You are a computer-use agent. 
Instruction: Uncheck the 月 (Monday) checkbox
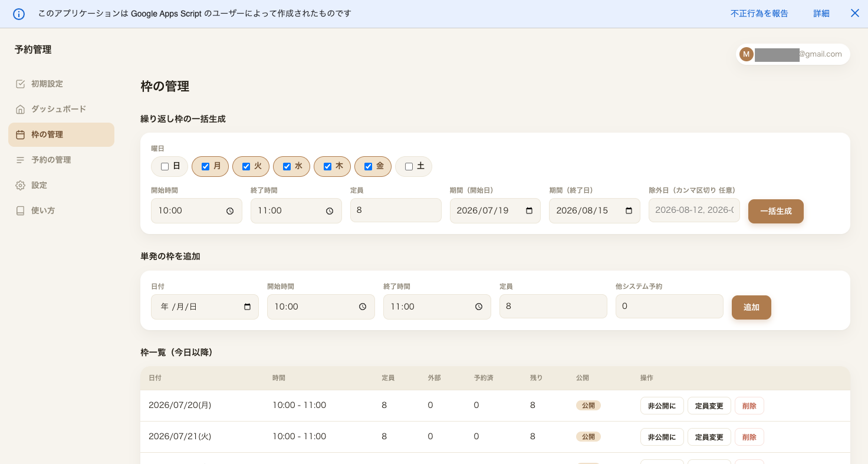(x=206, y=166)
